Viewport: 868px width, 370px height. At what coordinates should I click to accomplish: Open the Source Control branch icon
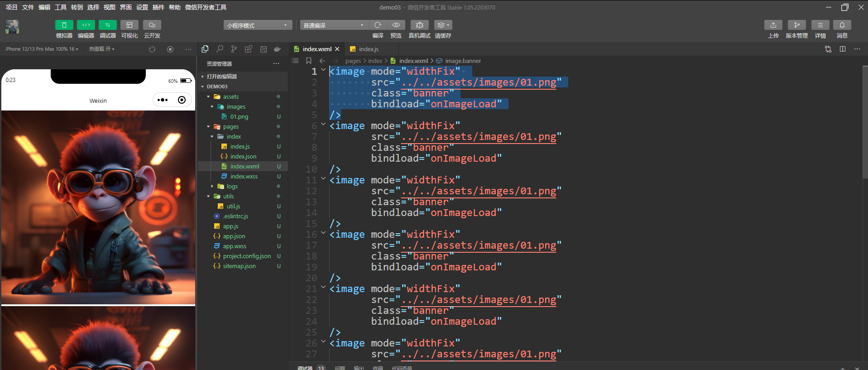click(234, 49)
